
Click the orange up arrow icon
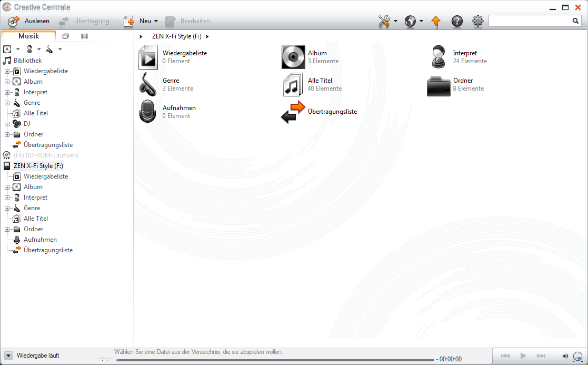(x=436, y=22)
